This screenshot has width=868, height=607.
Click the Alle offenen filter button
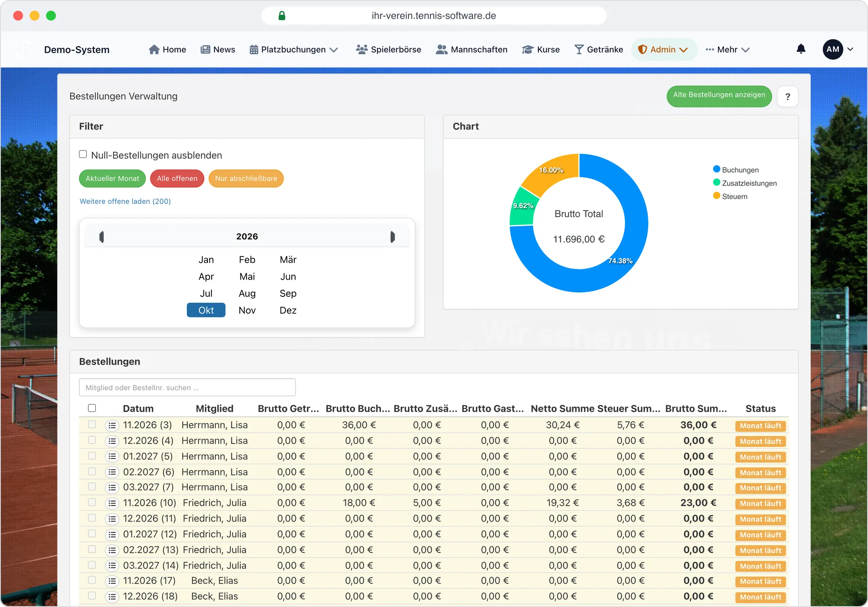177,178
